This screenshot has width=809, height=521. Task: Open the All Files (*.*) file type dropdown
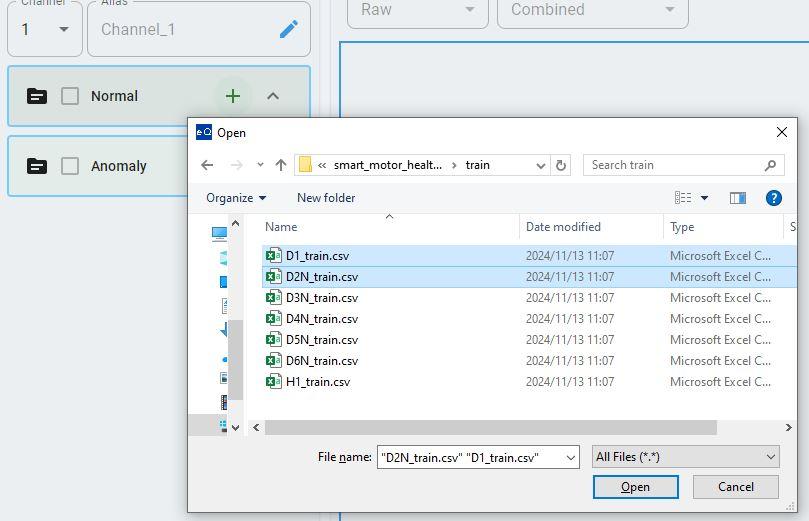[x=686, y=457]
